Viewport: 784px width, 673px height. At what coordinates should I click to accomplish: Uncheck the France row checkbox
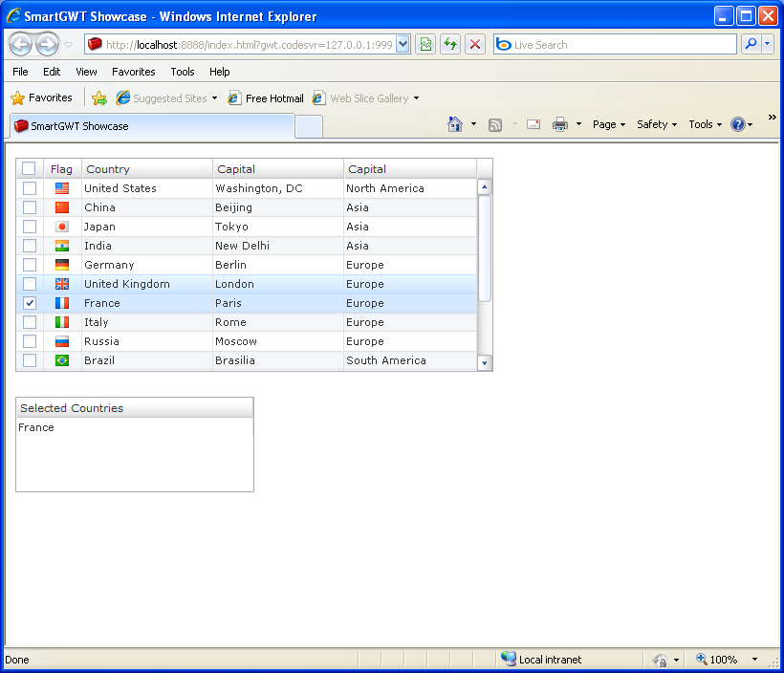coord(30,303)
